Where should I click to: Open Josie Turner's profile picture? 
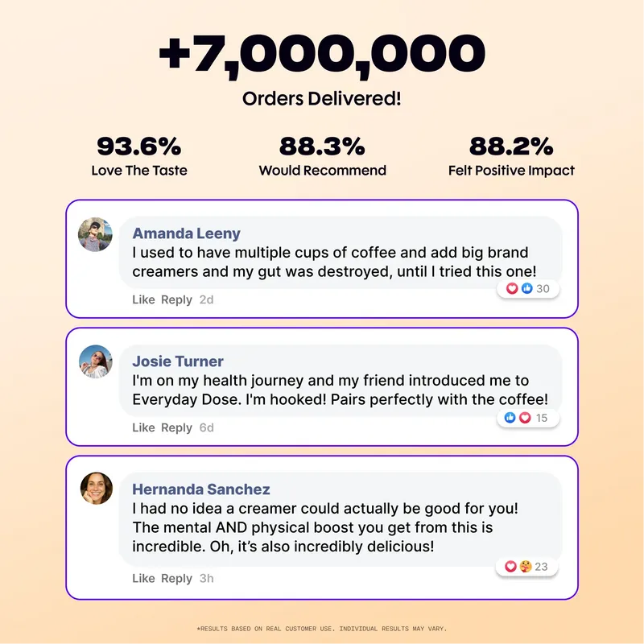(x=95, y=361)
